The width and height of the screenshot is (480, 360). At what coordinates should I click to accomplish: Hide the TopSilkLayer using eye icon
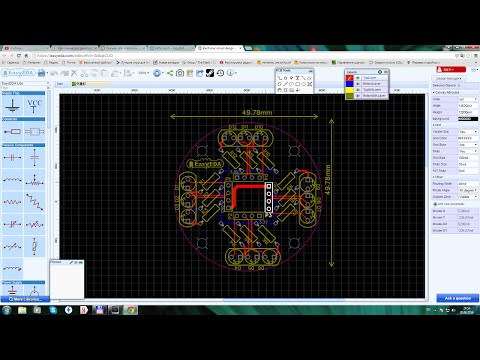point(358,90)
